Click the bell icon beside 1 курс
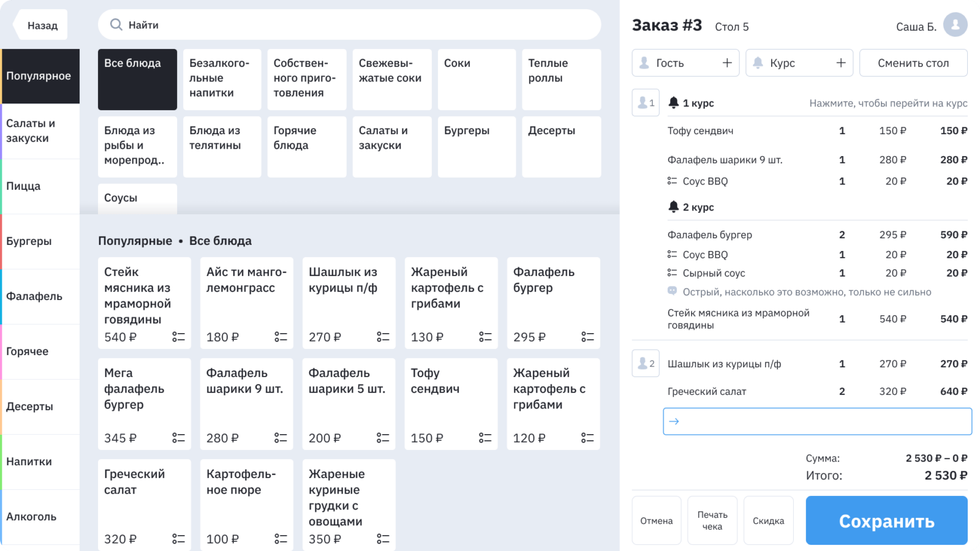Screen dimensions: 980x551 pyautogui.click(x=674, y=103)
